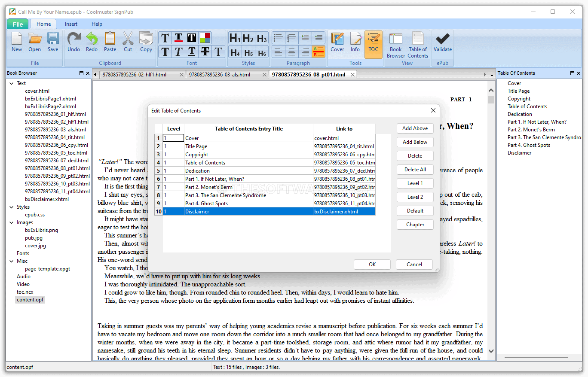Open the Cover tool
588x377 pixels.
point(337,43)
